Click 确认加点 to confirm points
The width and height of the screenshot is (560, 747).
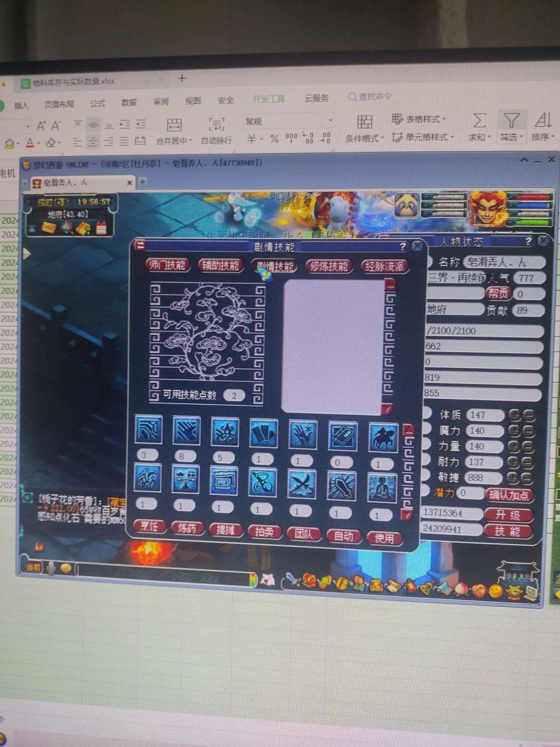509,495
